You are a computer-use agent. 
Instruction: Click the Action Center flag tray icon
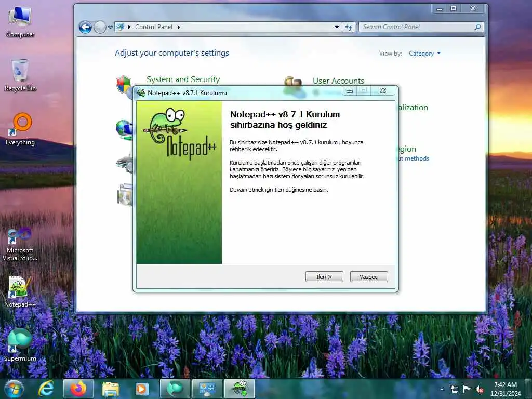[x=467, y=389]
